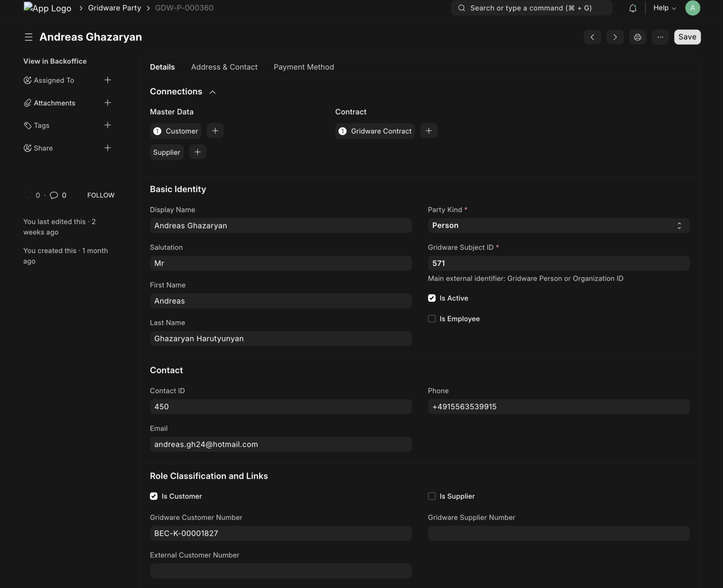This screenshot has width=723, height=588.
Task: Create new Customer with plus button
Action: click(x=215, y=131)
